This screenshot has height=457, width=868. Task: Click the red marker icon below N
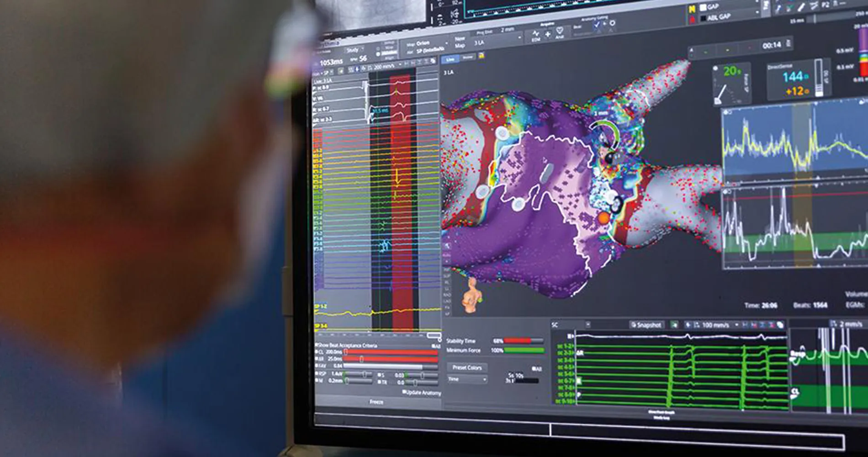[x=693, y=19]
